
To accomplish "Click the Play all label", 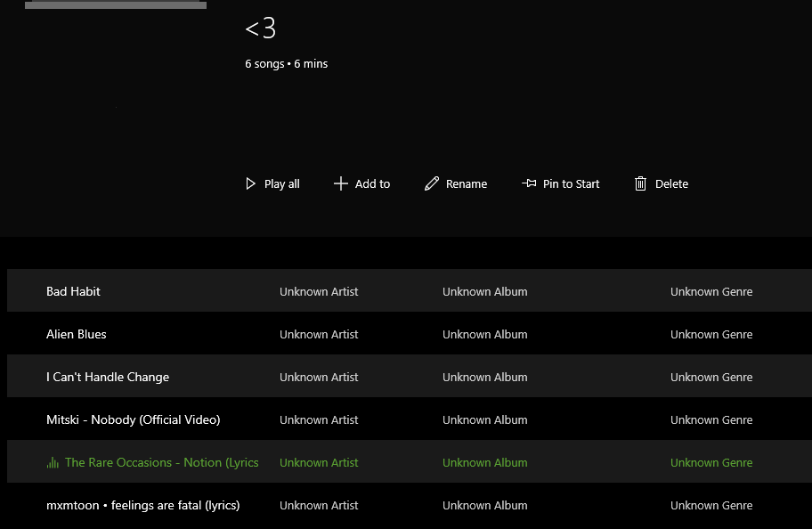I will (x=281, y=184).
